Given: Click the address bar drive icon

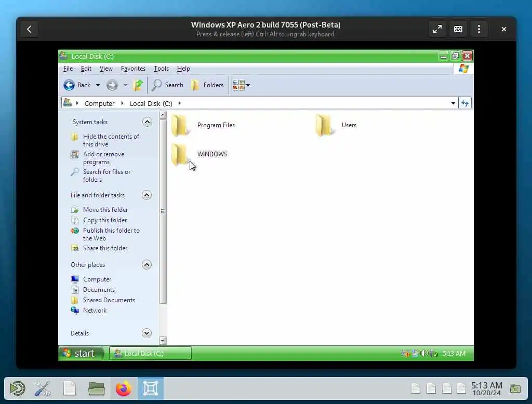Looking at the screenshot, I should pos(68,103).
